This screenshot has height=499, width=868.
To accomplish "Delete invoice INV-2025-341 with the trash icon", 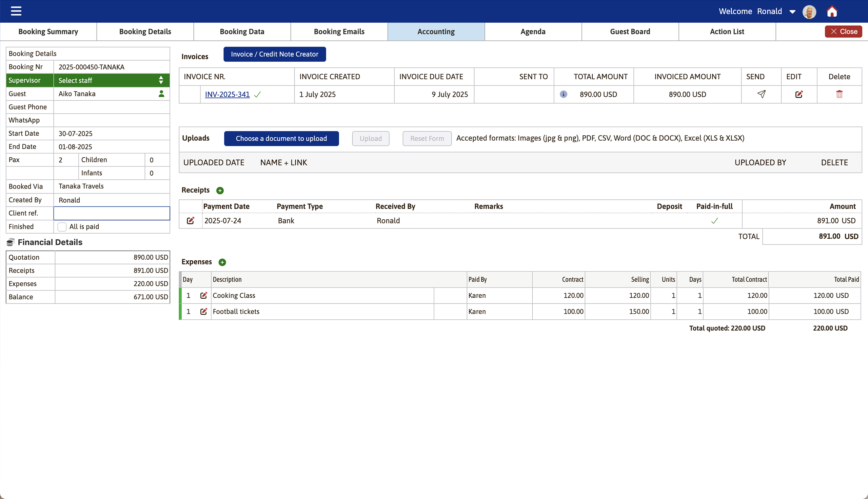I will 839,94.
